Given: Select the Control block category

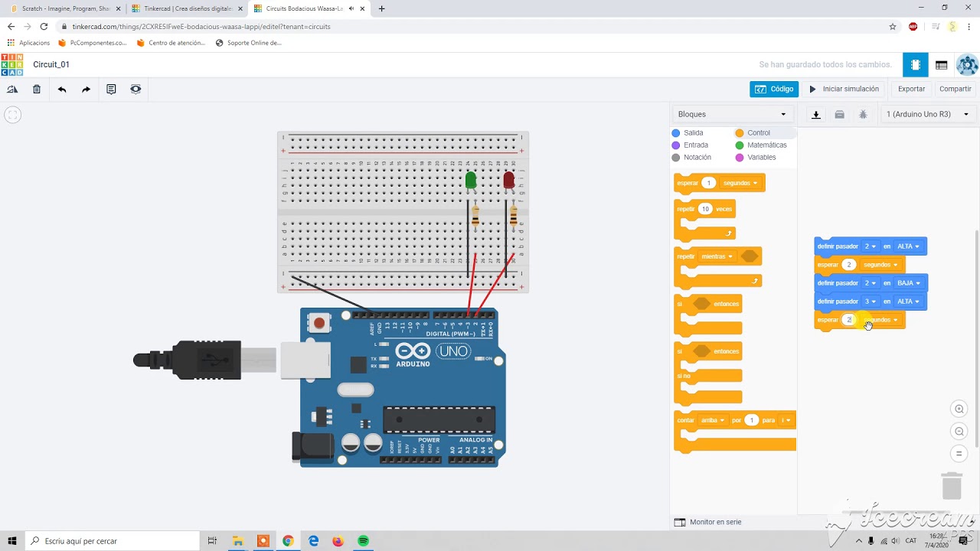Looking at the screenshot, I should (x=753, y=133).
